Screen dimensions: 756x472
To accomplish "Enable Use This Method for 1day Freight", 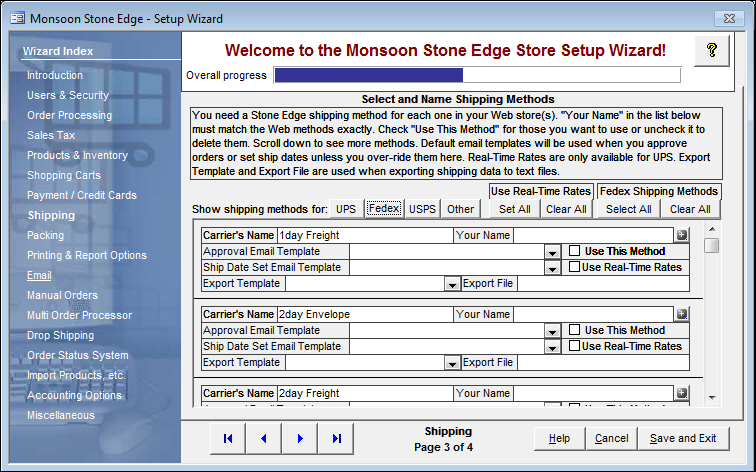I will click(x=574, y=251).
